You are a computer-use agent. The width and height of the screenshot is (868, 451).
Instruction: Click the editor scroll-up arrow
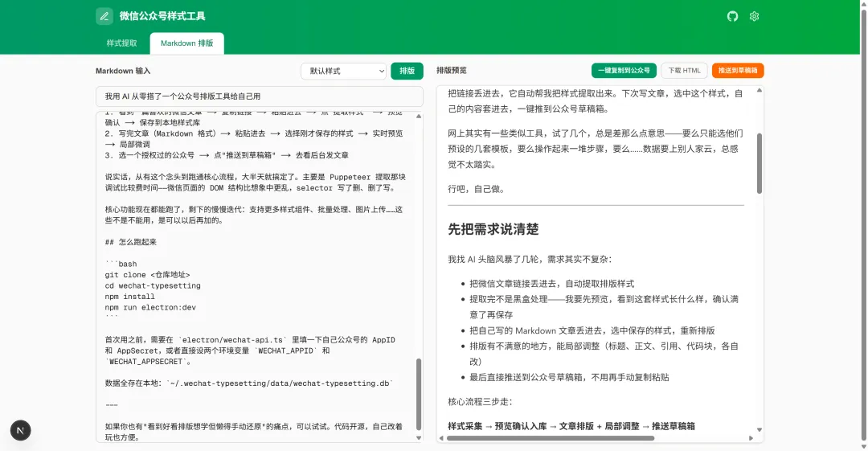(x=419, y=117)
